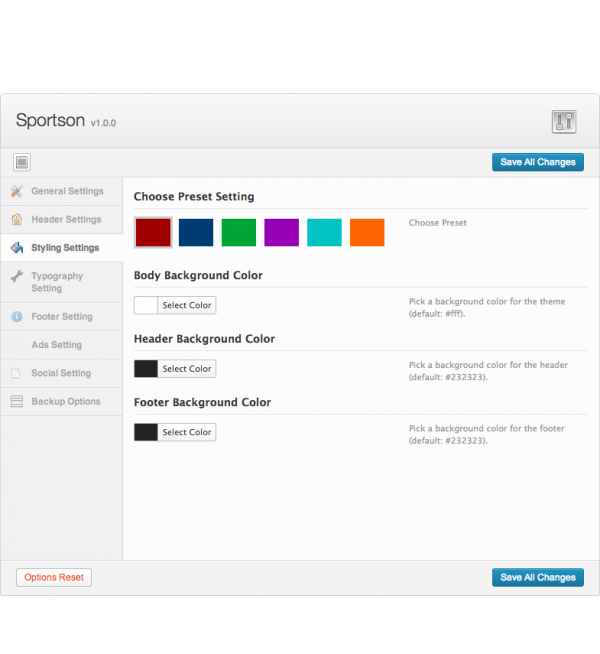Switch to the Social Setting tab
This screenshot has height=654, width=600.
tap(60, 373)
